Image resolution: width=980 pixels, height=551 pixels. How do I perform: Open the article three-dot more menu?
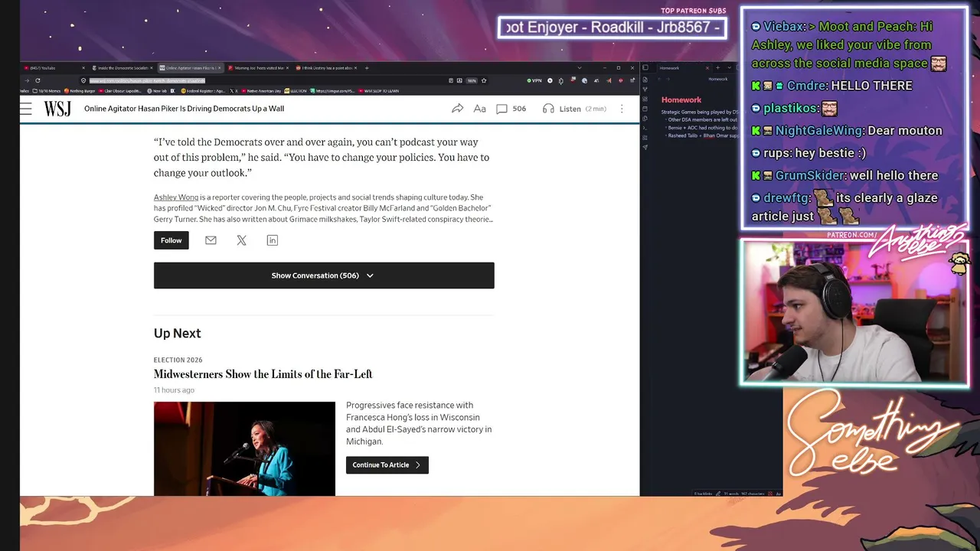tap(622, 109)
